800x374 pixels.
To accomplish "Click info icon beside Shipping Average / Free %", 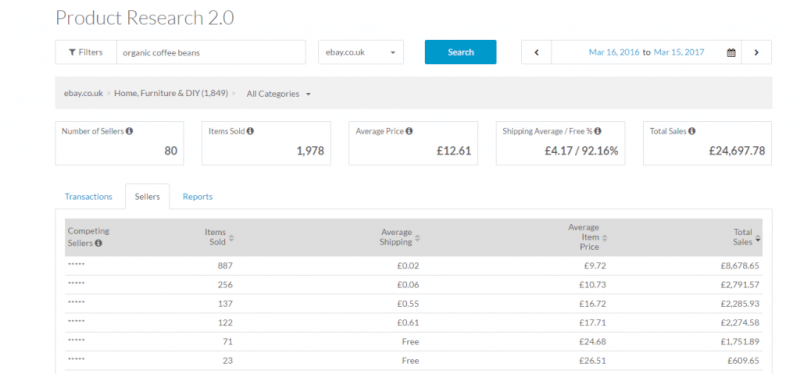I will (x=597, y=131).
